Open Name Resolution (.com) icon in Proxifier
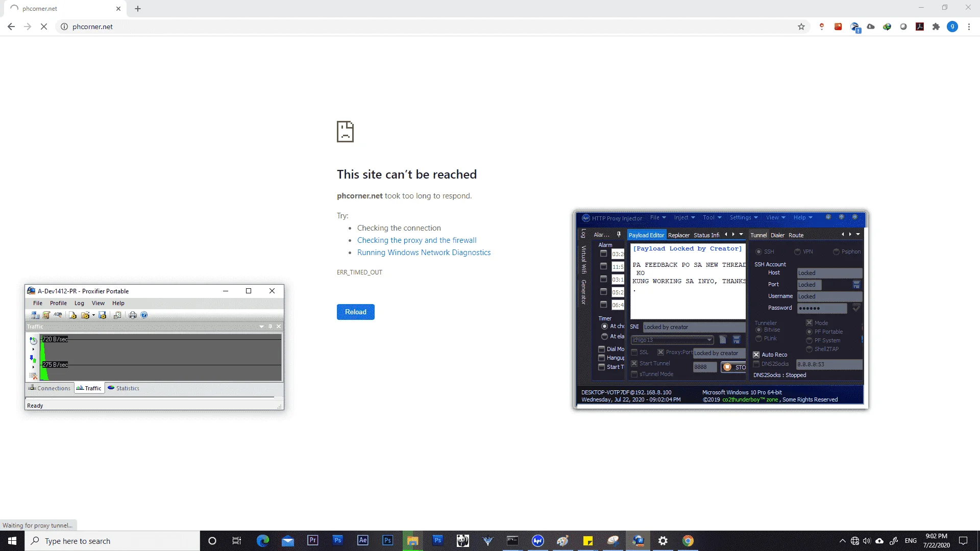This screenshot has height=551, width=980. tap(58, 315)
